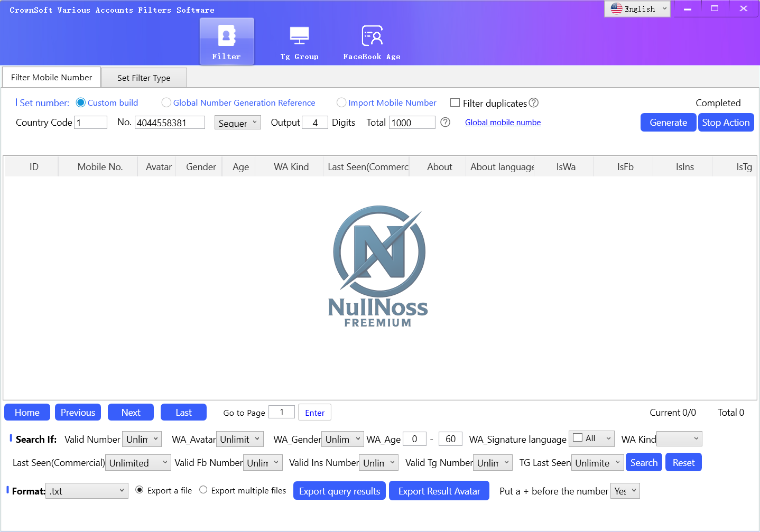This screenshot has height=532, width=760.
Task: Open the Global mobile number link
Action: coord(503,123)
